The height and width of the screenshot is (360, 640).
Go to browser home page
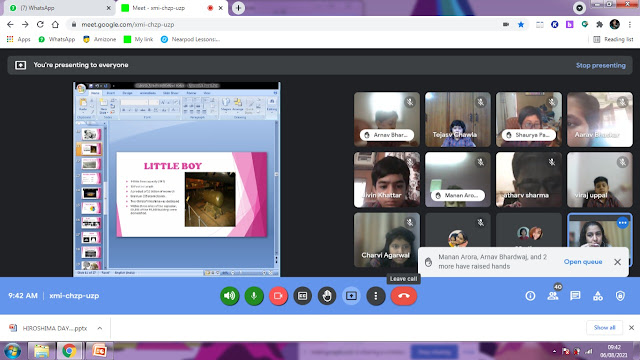pos(55,24)
